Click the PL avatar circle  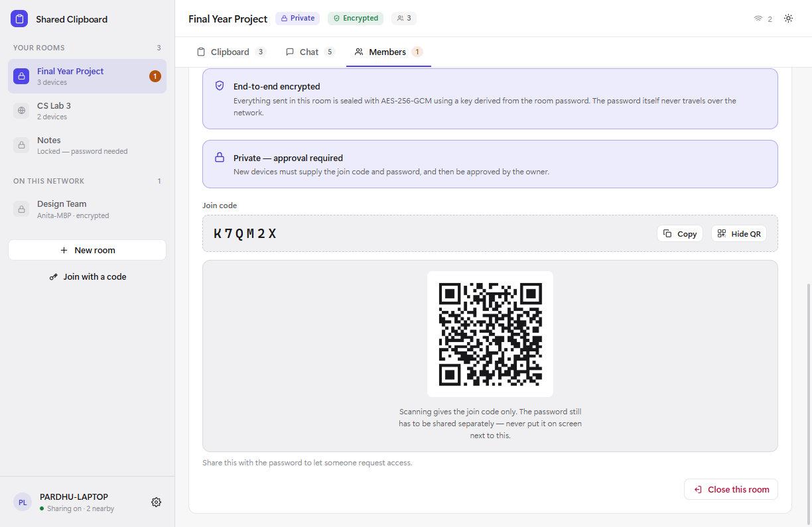coord(23,502)
